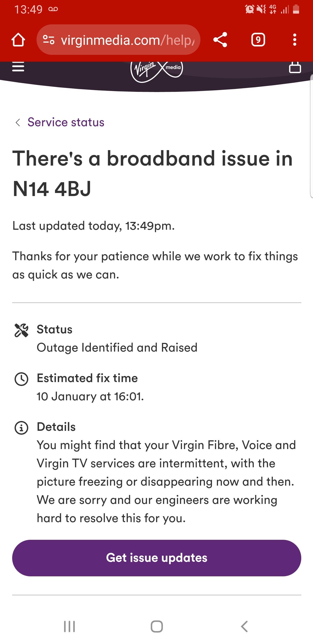This screenshot has width=313, height=644.
Task: Tap the Android home navigation button
Action: [x=157, y=627]
